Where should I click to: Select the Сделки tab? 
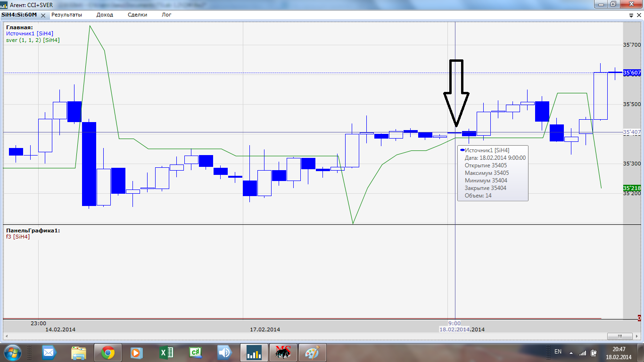coord(137,15)
